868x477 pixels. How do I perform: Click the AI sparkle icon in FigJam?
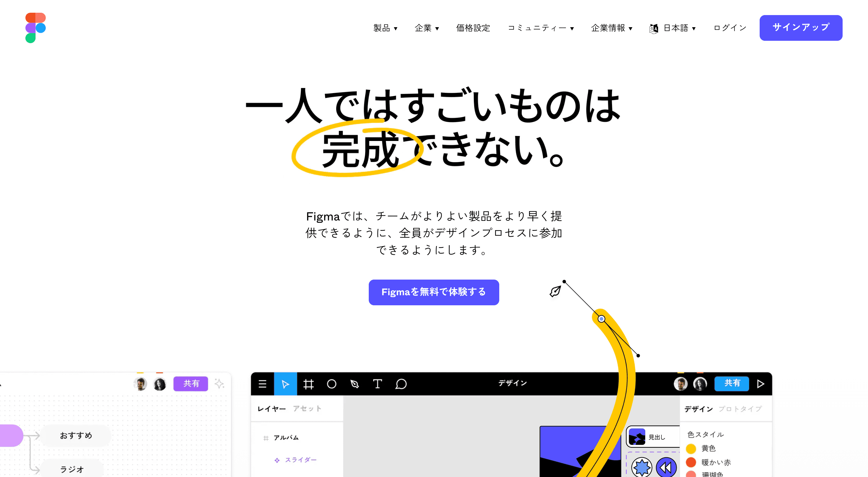pyautogui.click(x=219, y=384)
